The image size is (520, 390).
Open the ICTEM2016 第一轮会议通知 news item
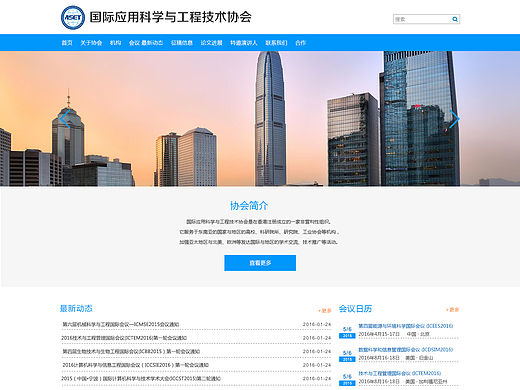pos(124,338)
